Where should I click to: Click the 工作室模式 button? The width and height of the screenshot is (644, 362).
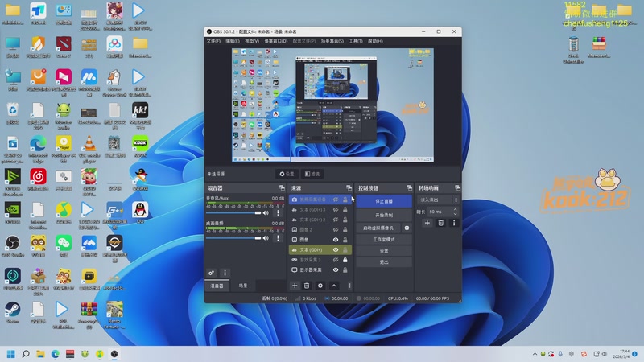384,239
